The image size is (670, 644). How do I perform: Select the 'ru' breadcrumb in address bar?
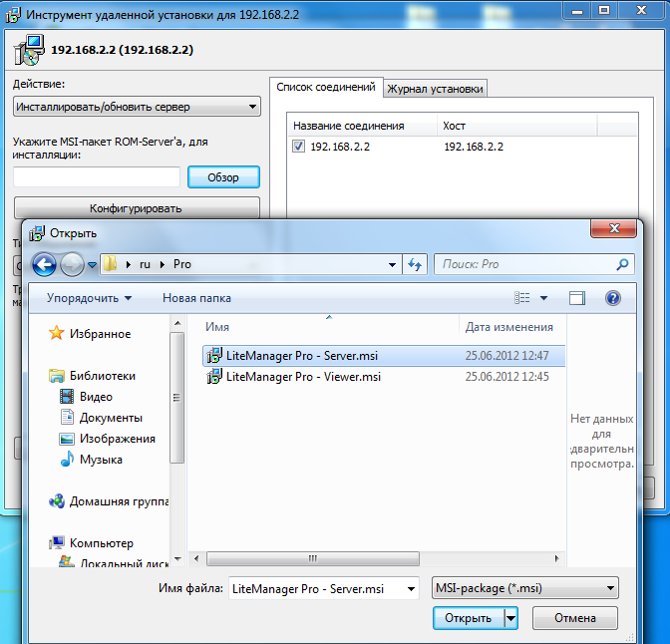(x=145, y=264)
